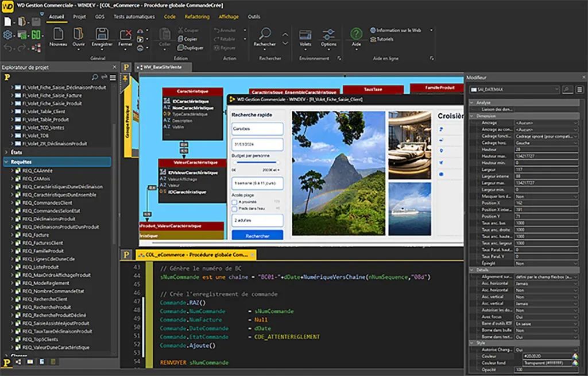The image size is (588, 376).
Task: Open the SAI_DATEMAX control dropdown
Action: click(x=556, y=90)
